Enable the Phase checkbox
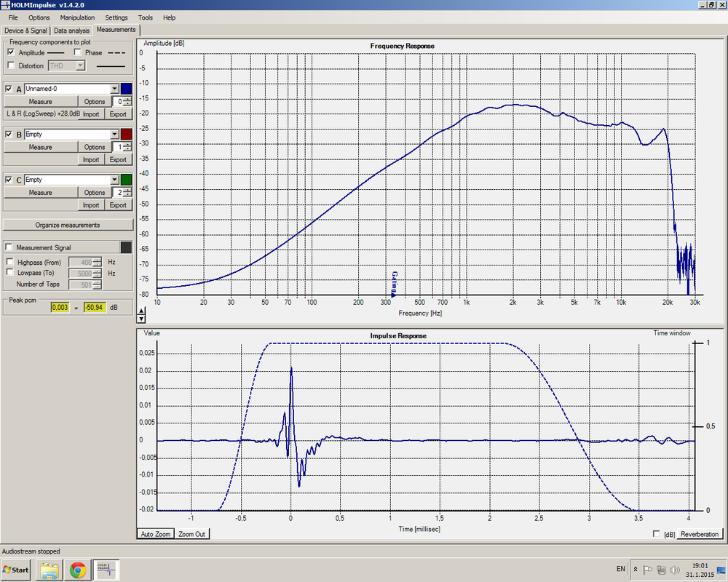The image size is (728, 582). 78,52
